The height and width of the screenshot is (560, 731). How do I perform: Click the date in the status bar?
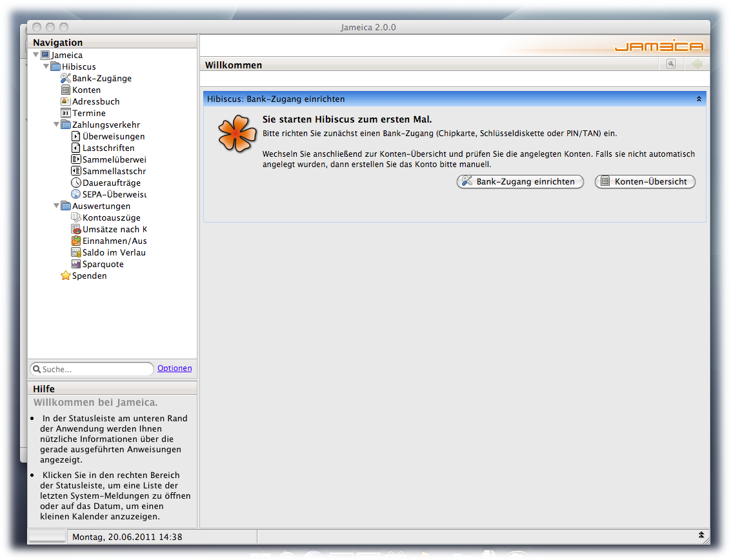[127, 537]
